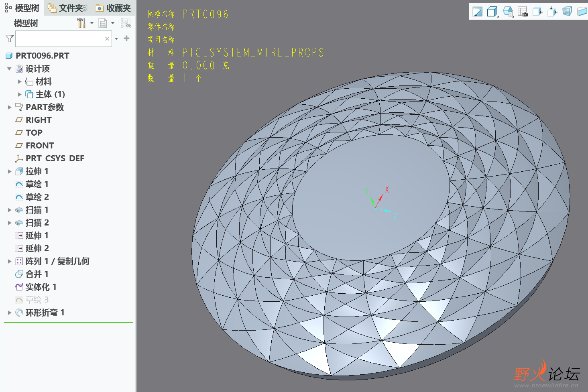Open the saved view orientations icon
The height and width of the screenshot is (392, 588).
click(x=508, y=12)
